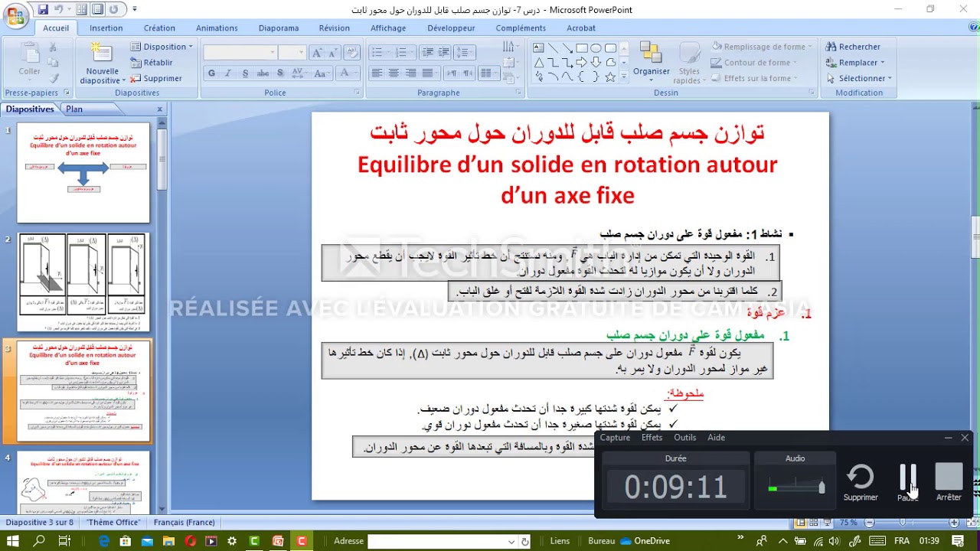The image size is (980, 551).
Task: Click Rétablir to reset slide
Action: (152, 62)
